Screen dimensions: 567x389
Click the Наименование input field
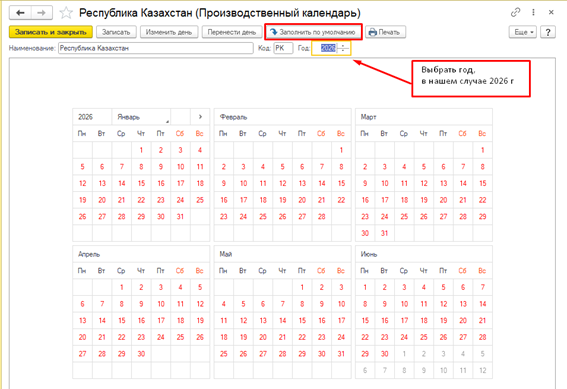155,48
